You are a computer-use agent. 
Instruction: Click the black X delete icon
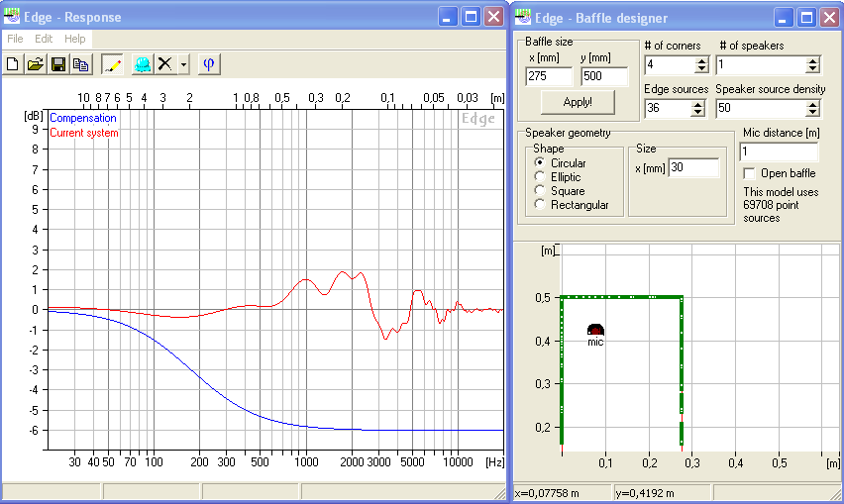tap(165, 64)
